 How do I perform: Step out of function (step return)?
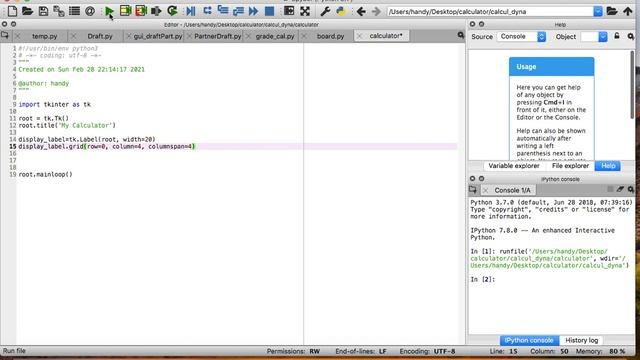(x=238, y=11)
